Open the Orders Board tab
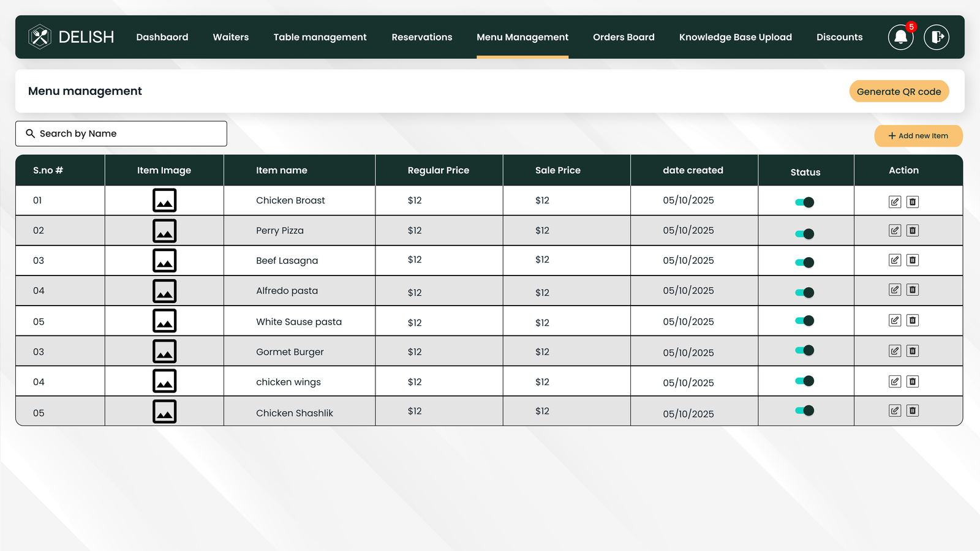 (624, 37)
